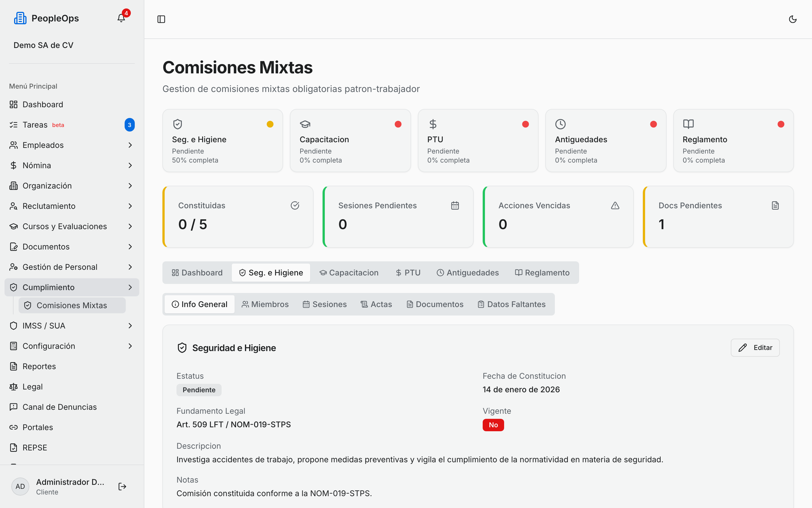Image resolution: width=812 pixels, height=508 pixels.
Task: Open the notifications bell
Action: point(121,18)
